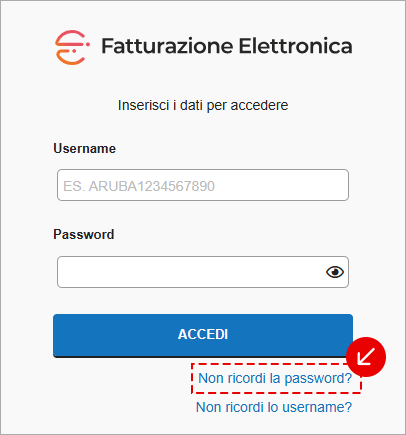Click the ACCEDI login button
The height and width of the screenshot is (435, 406).
coord(203,335)
